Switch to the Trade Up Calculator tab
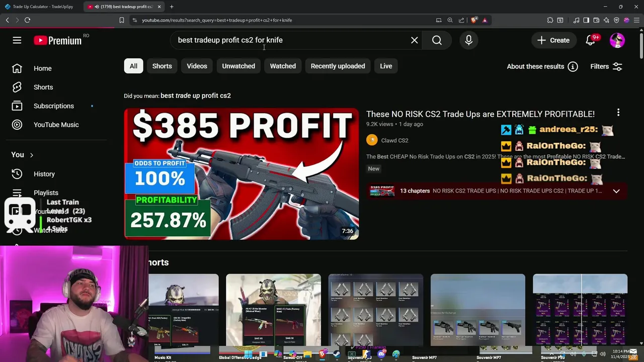 pyautogui.click(x=42, y=7)
